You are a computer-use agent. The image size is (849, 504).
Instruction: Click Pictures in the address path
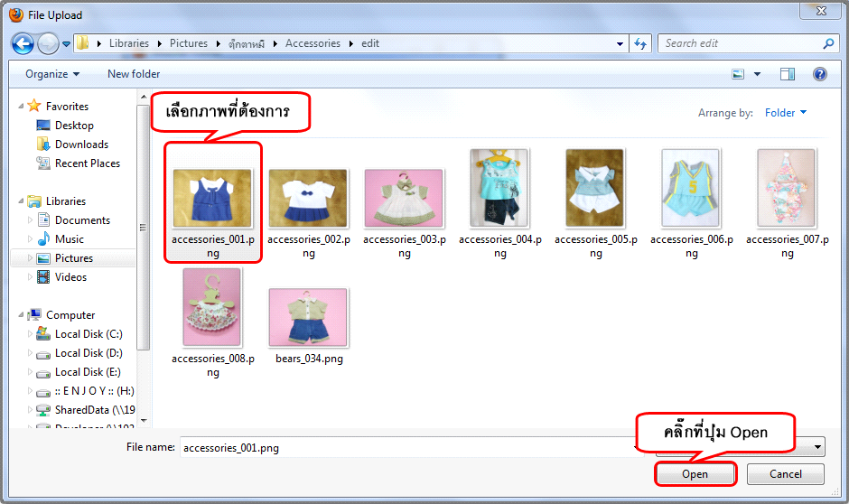189,43
